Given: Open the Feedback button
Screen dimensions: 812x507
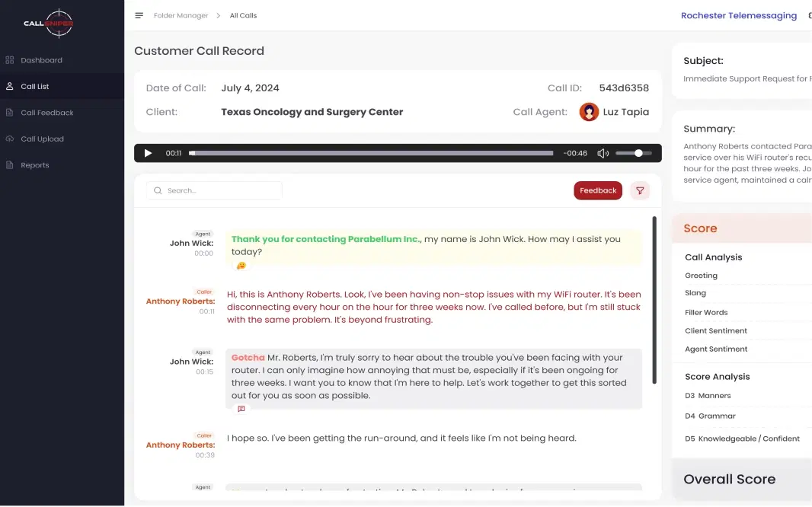Looking at the screenshot, I should pyautogui.click(x=598, y=190).
